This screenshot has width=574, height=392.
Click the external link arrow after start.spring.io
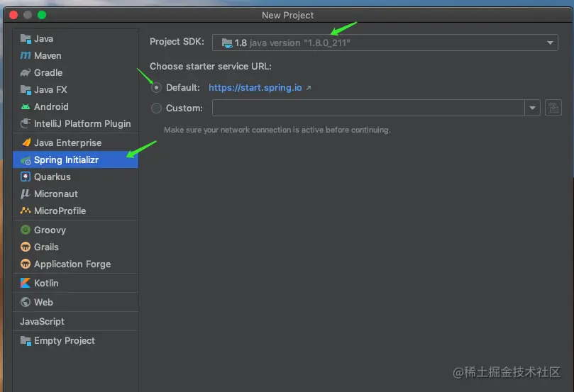[309, 88]
